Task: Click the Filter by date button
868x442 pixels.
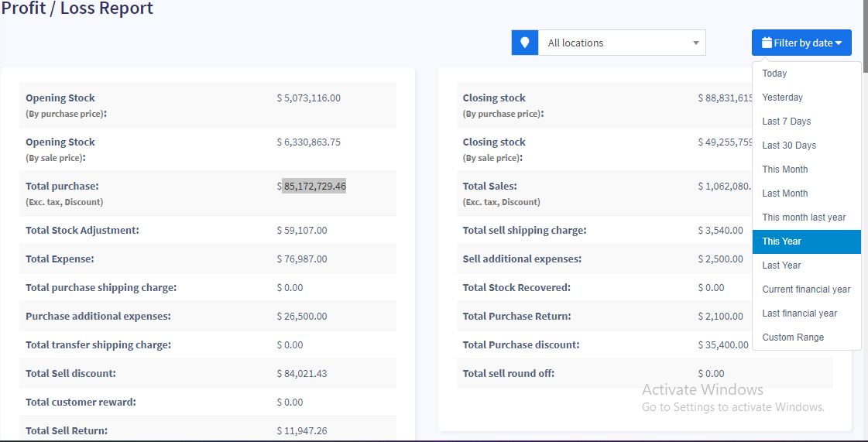Action: 801,43
